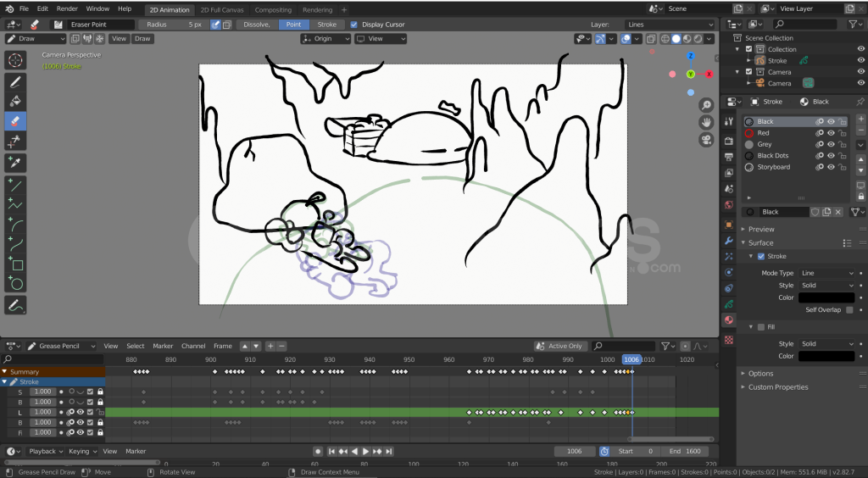Open the Mode Type dropdown
This screenshot has height=478, width=868.
(827, 273)
